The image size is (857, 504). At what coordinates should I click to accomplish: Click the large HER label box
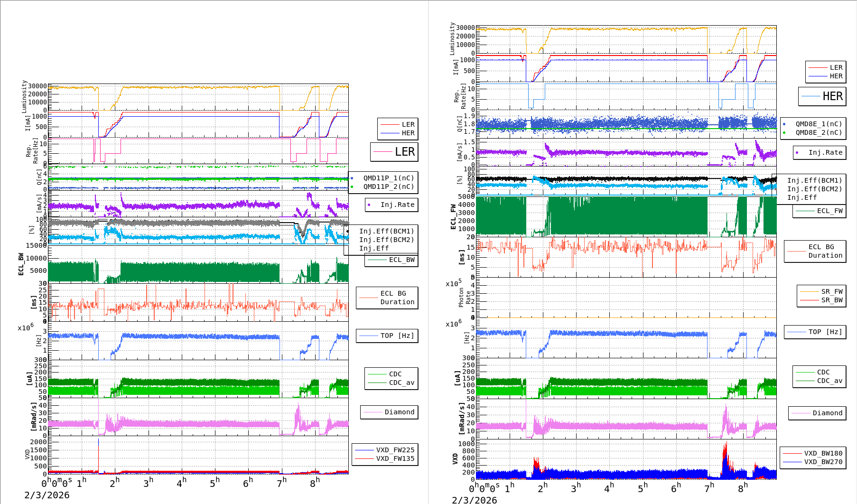click(x=822, y=96)
